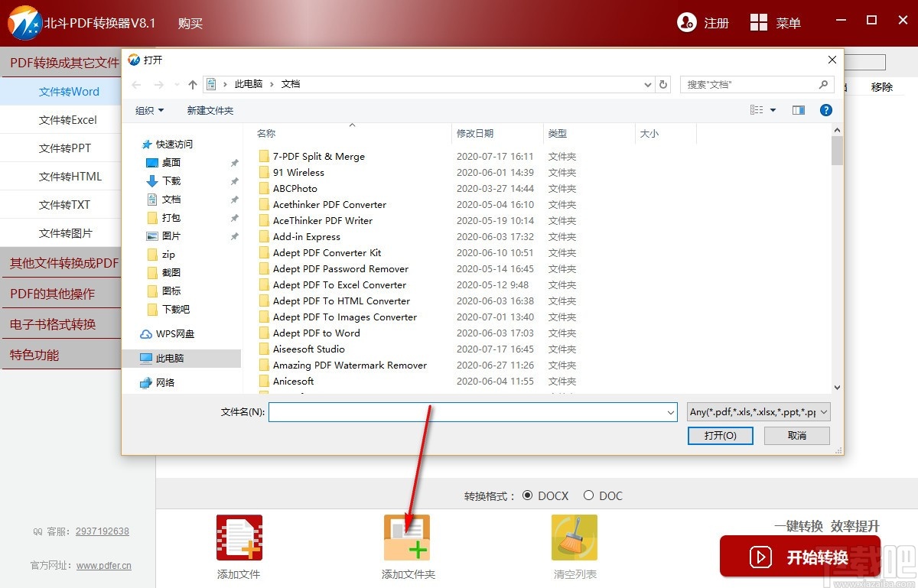Refresh the folder listing
918x588 pixels.
coord(663,84)
